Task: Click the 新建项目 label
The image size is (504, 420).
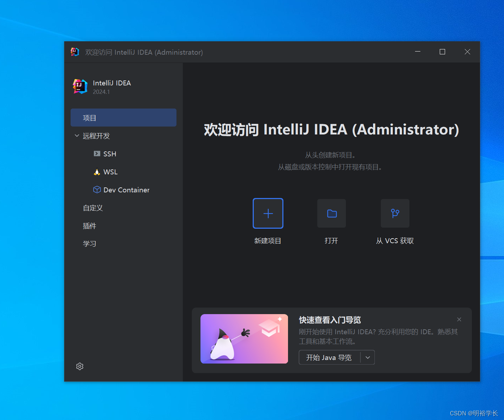Action: click(x=268, y=241)
